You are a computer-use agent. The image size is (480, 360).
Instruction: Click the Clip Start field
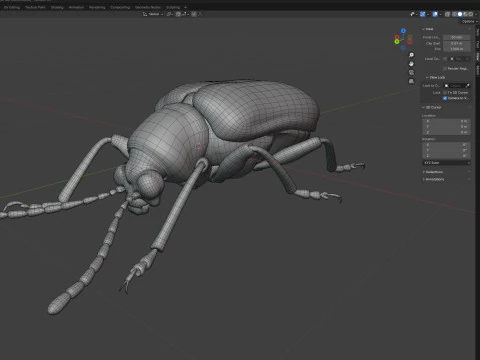point(457,43)
